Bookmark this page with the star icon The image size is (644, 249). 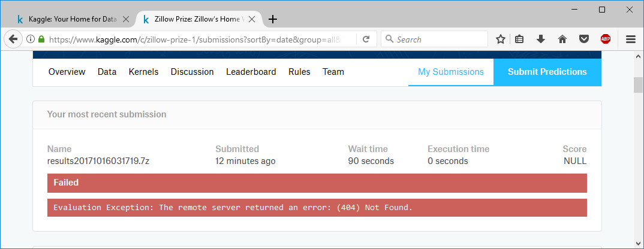[500, 40]
